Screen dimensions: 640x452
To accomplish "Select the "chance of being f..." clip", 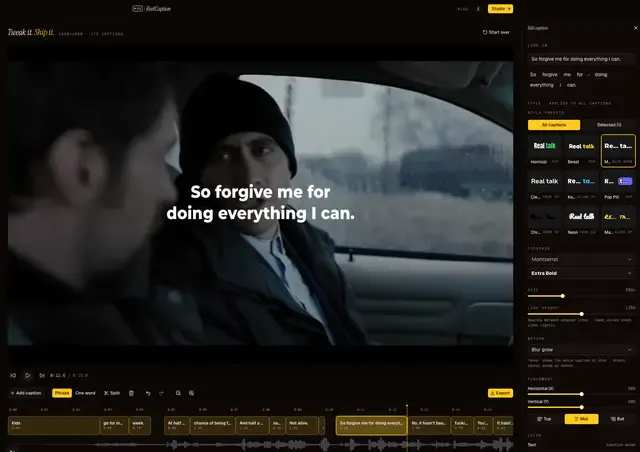I will [213, 425].
